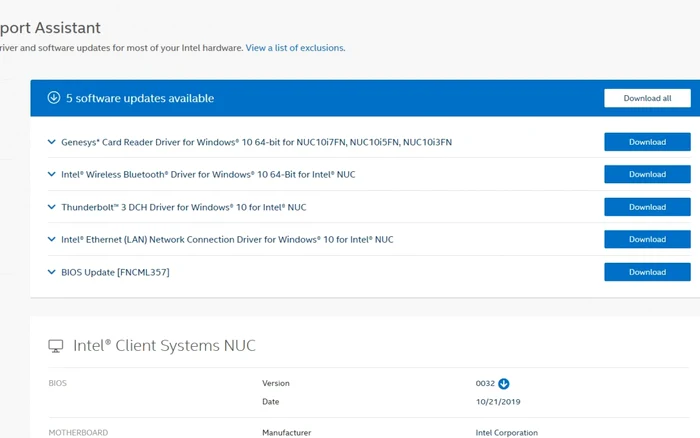The height and width of the screenshot is (438, 700).
Task: Download the BIOS Update FNCML357
Action: tap(647, 272)
